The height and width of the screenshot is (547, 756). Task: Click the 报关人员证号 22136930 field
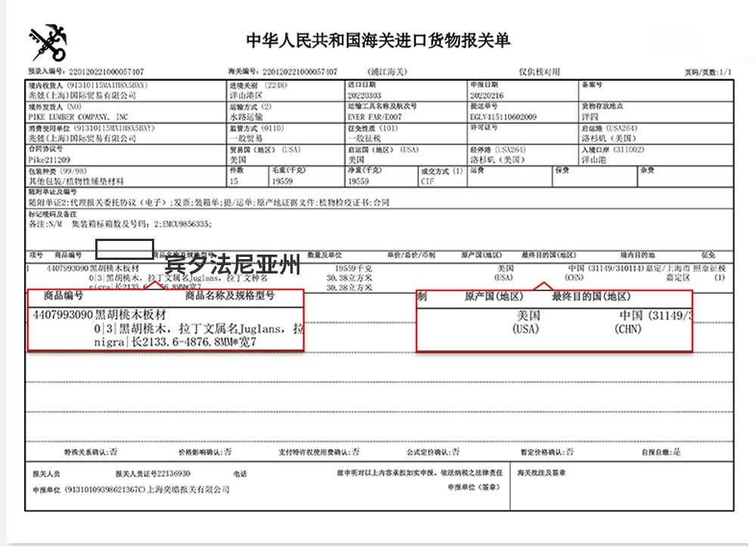pos(153,473)
